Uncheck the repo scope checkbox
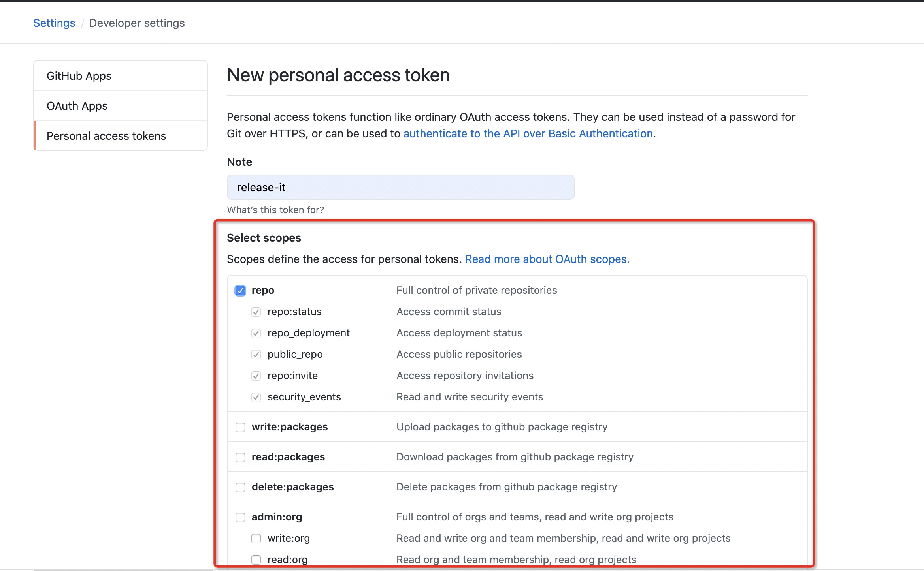Viewport: 924px width, 571px height. pos(240,291)
